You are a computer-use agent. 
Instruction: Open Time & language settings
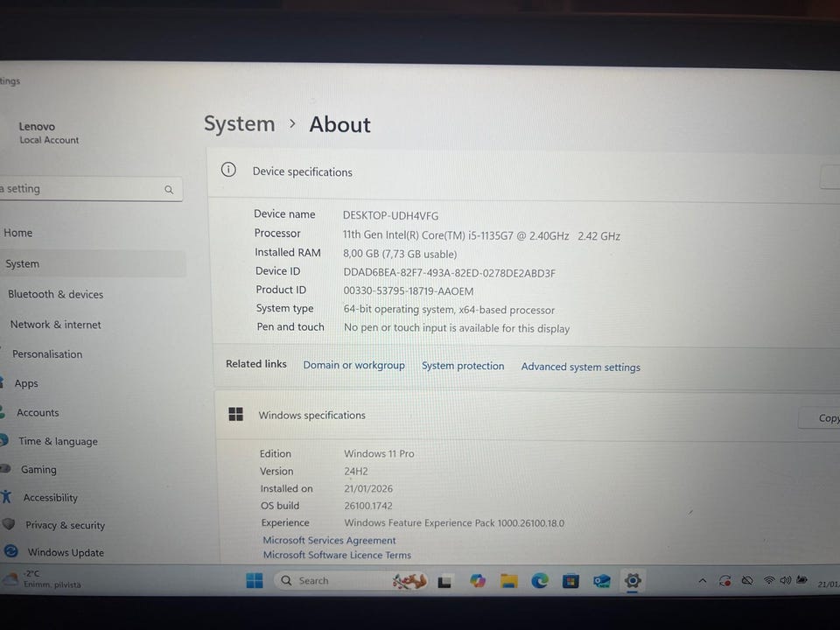click(x=58, y=441)
